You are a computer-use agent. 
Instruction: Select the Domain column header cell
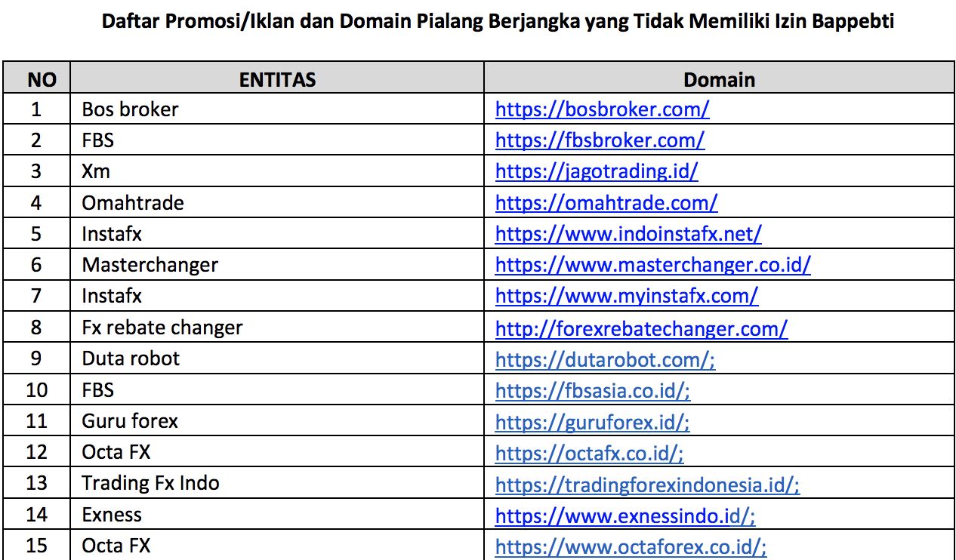719,79
